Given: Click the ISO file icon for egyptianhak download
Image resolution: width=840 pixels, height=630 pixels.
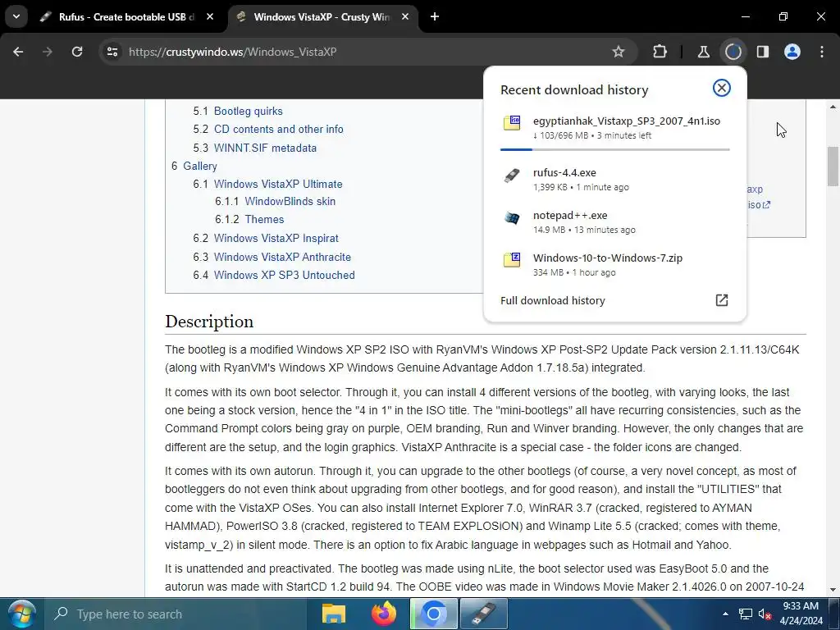Looking at the screenshot, I should (512, 123).
